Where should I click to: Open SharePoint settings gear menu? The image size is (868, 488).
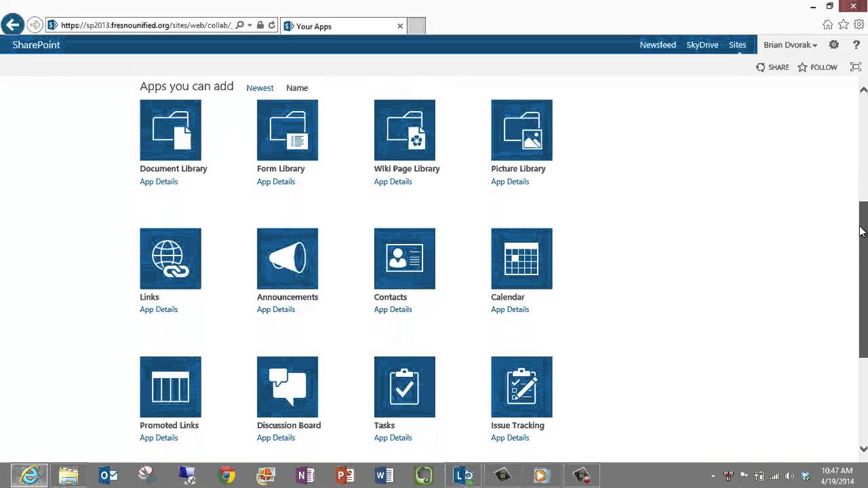[x=833, y=45]
